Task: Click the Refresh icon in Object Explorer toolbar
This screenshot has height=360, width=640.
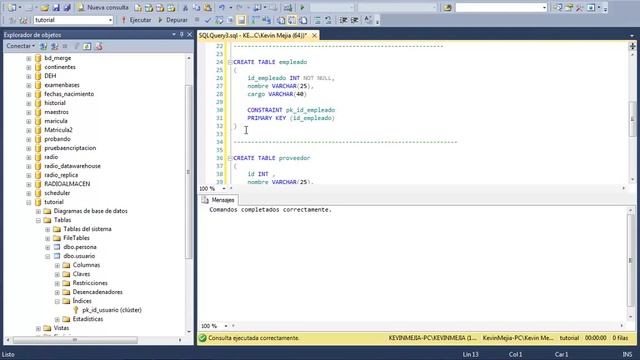Action: coord(87,47)
